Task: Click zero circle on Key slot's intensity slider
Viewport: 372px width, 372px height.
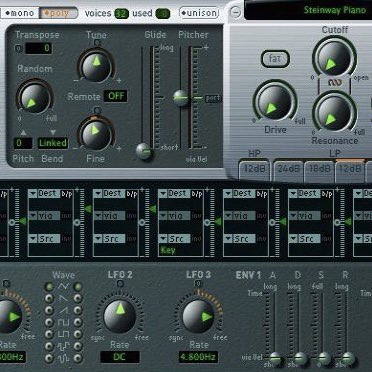Action: coord(207,222)
